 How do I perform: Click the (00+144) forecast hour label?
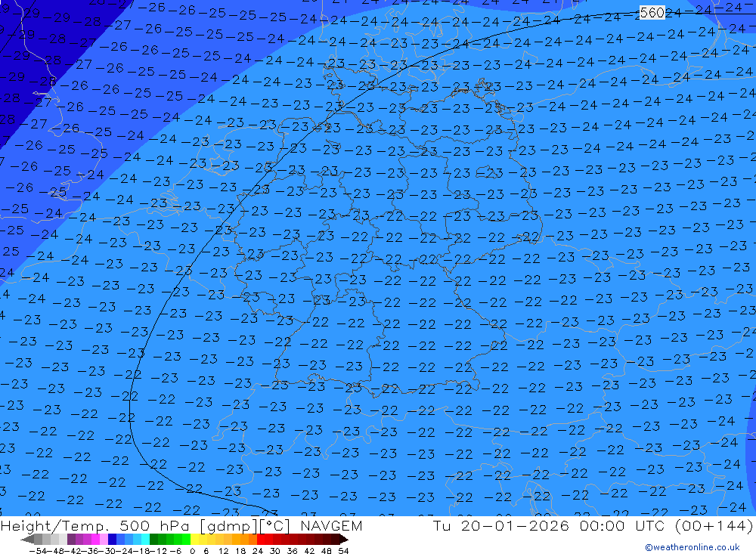point(714,526)
